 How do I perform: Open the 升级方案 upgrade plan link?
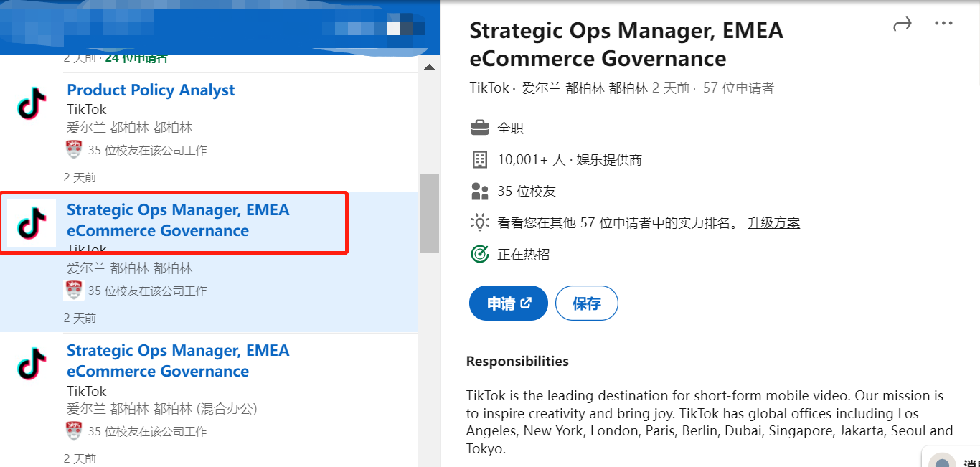click(x=773, y=222)
